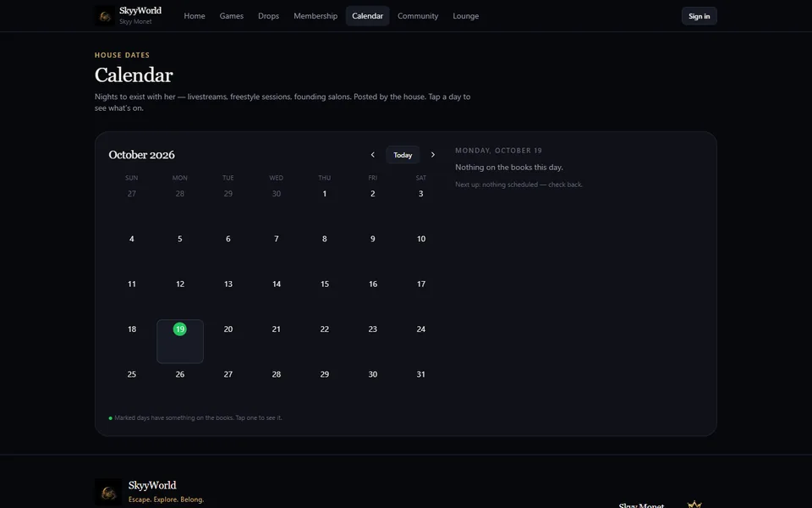Choose October 4 in the grid
Viewport: 812px width, 508px height.
[x=132, y=251]
